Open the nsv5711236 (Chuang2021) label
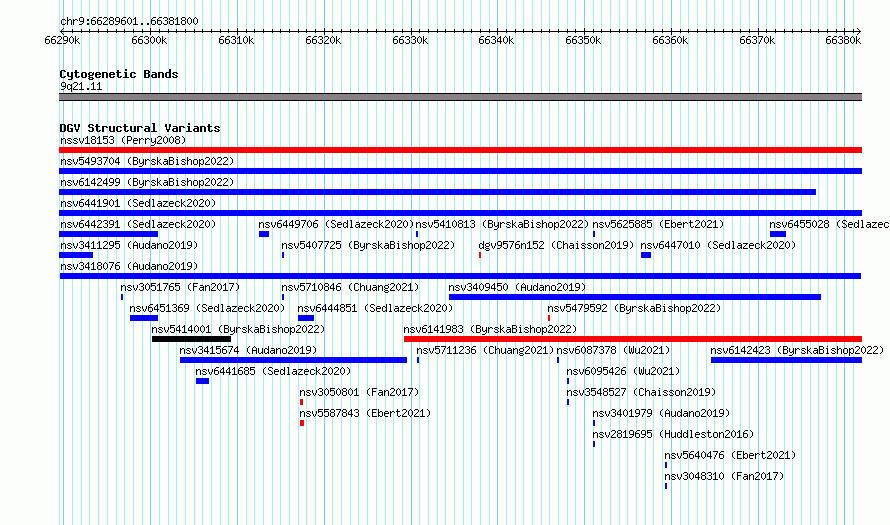890x525 pixels. click(485, 350)
